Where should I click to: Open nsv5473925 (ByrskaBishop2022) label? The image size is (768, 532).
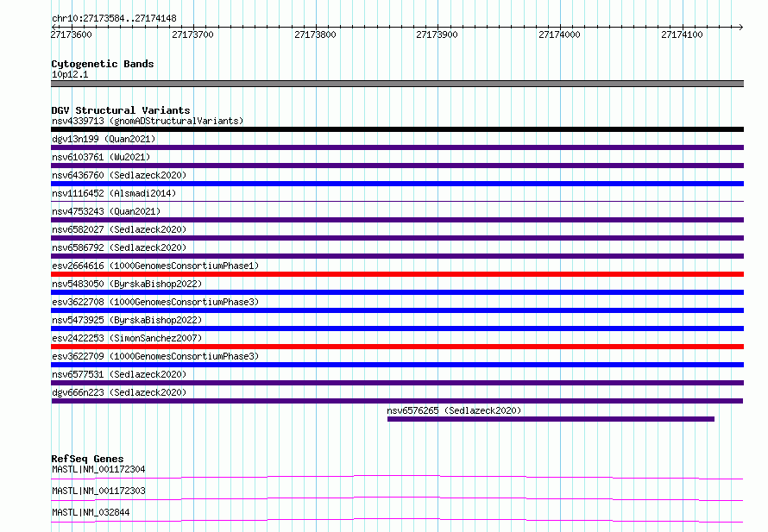(127, 320)
